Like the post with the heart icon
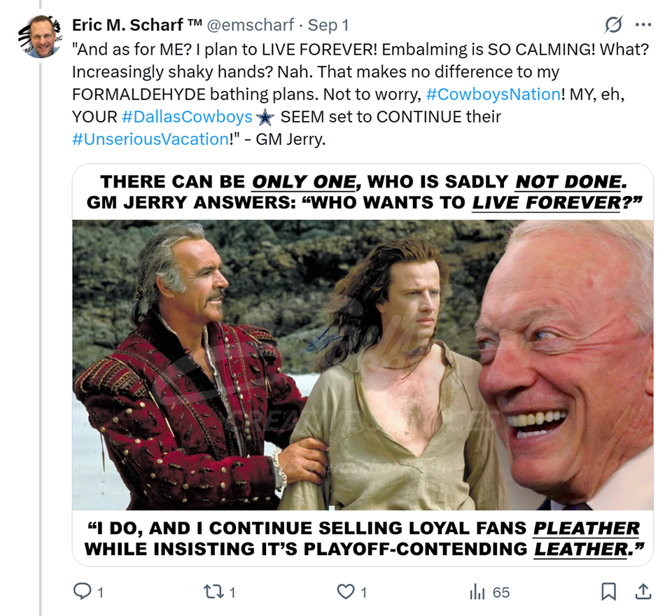The height and width of the screenshot is (616, 672). point(346,592)
